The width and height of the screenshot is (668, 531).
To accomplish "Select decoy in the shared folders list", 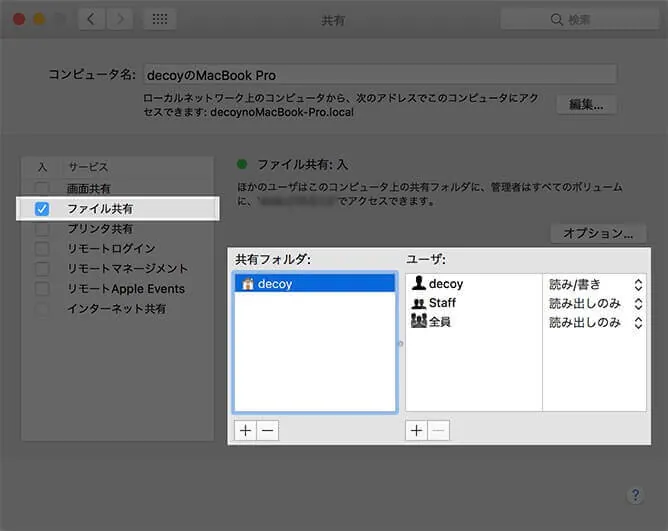I will coord(315,283).
